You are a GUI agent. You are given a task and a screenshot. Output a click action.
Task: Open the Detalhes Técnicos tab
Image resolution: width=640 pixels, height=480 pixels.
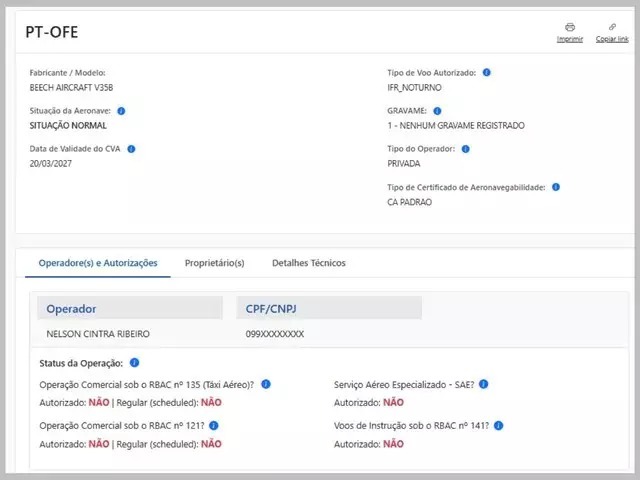pyautogui.click(x=308, y=263)
